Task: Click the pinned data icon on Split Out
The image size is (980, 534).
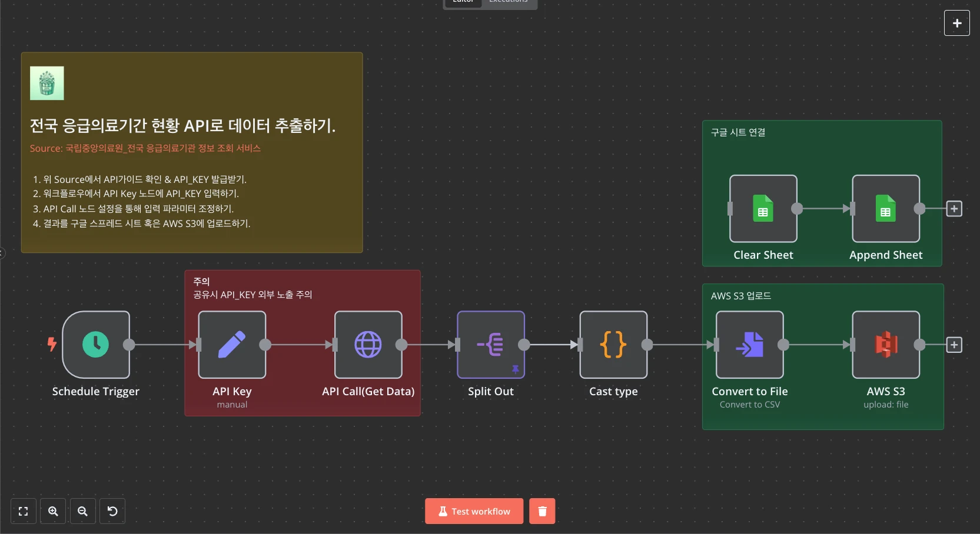Action: (x=516, y=369)
